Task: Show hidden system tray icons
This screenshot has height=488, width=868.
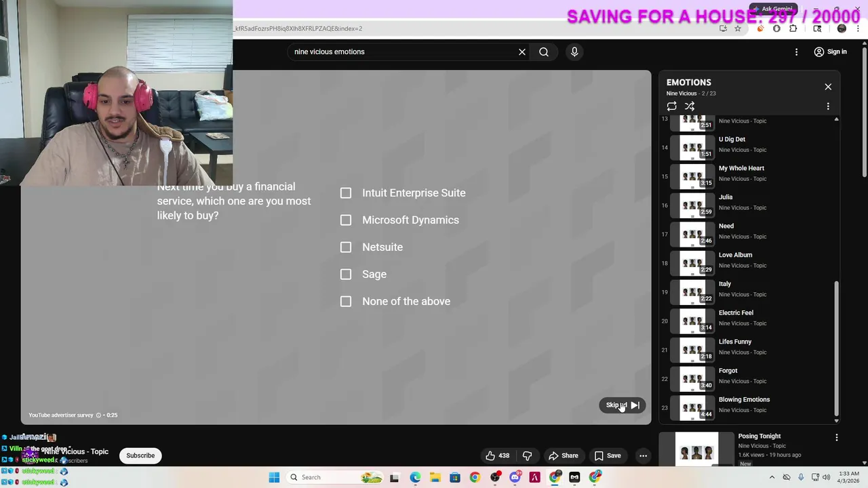Action: click(x=772, y=477)
